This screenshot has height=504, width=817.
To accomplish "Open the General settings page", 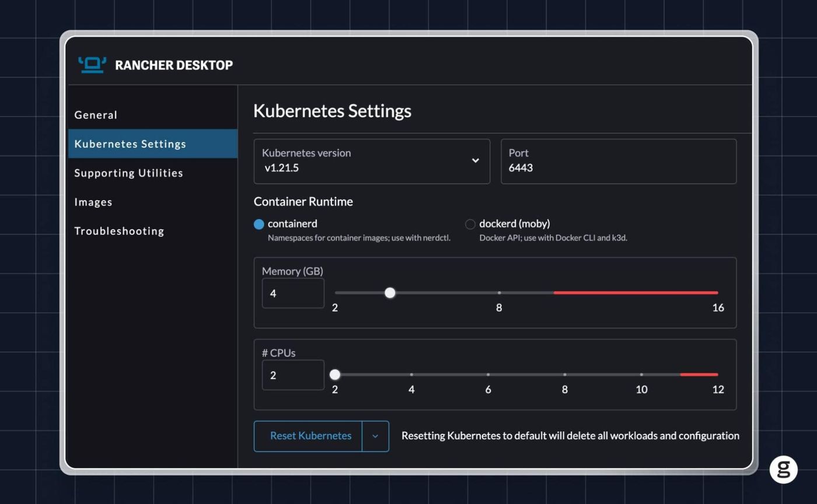I will click(x=96, y=115).
